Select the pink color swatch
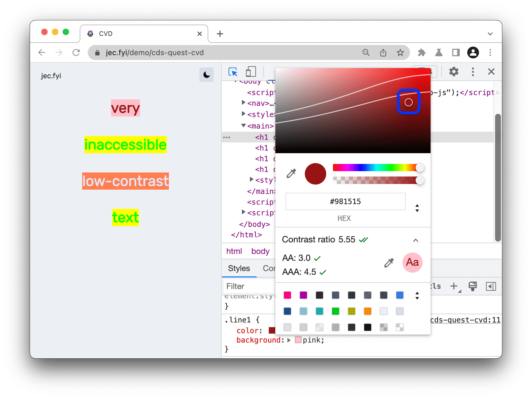Image resolution: width=532 pixels, height=398 pixels. 287,296
